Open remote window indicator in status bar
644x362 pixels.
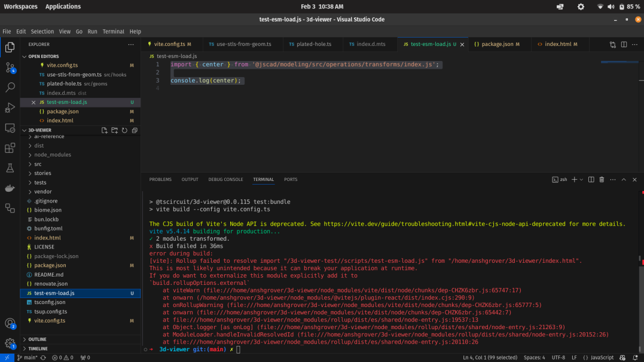click(x=7, y=357)
